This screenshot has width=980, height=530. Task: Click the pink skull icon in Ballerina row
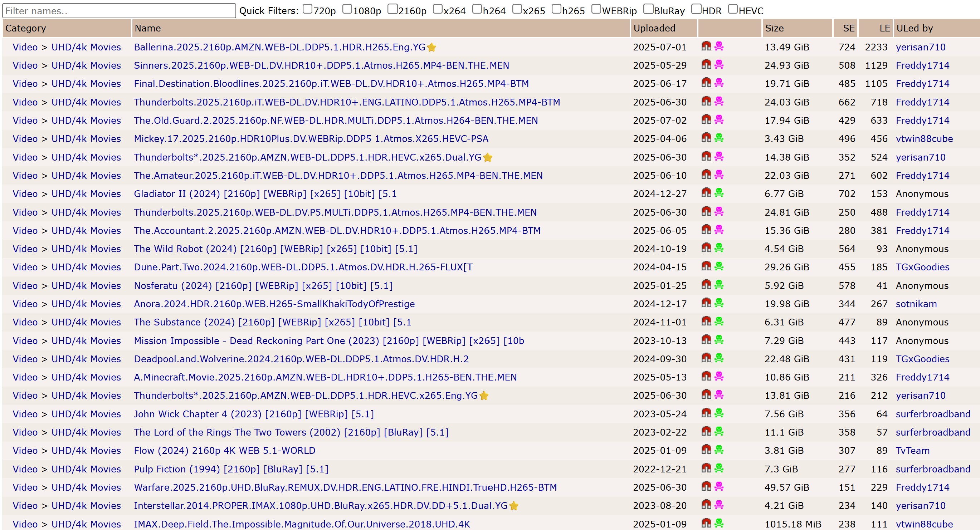(x=719, y=46)
